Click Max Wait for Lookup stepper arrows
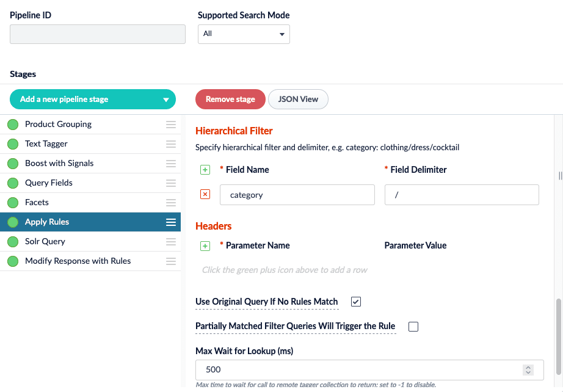Image resolution: width=563 pixels, height=392 pixels. point(528,369)
